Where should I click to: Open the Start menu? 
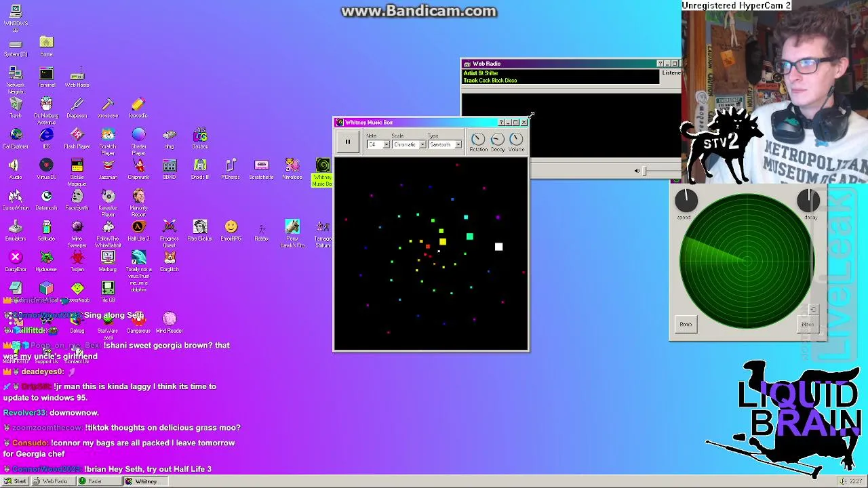[x=16, y=481]
